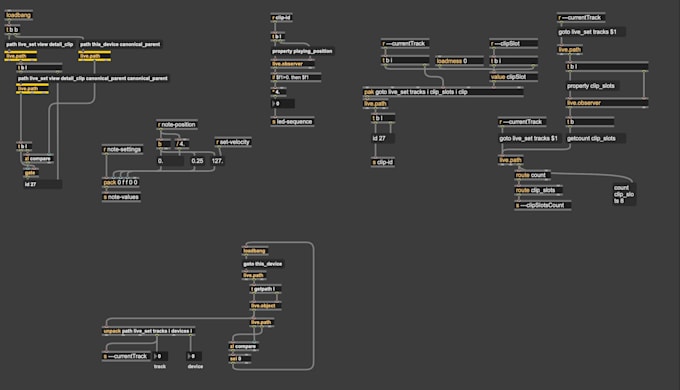680x390 pixels.
Task: Click the id 27 message below gate
Action: (x=42, y=184)
